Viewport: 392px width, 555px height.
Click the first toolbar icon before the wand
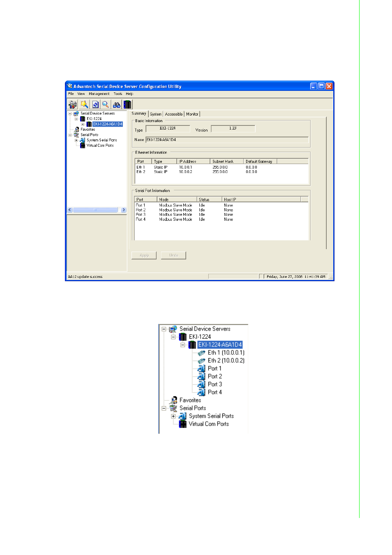click(x=73, y=104)
